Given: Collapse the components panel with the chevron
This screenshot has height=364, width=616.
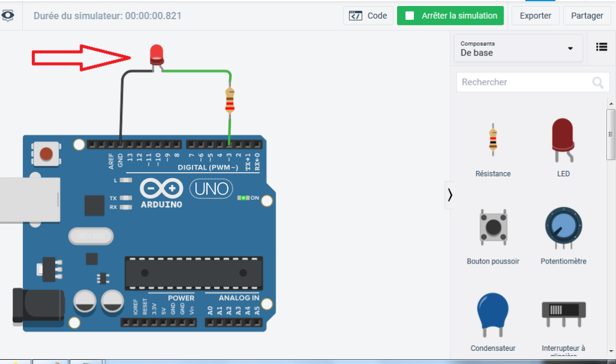Looking at the screenshot, I should (x=450, y=195).
